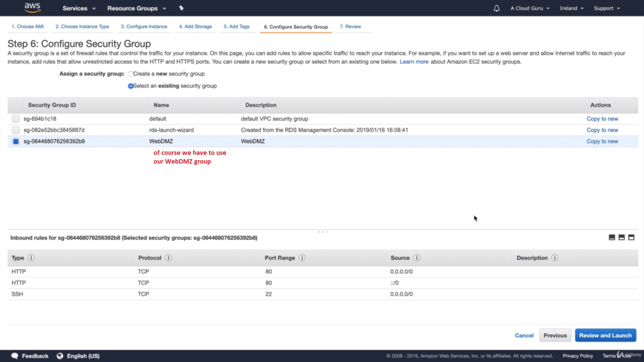Viewport: 644px width, 362px height.
Task: Open the Ireland region dropdown
Action: click(571, 8)
